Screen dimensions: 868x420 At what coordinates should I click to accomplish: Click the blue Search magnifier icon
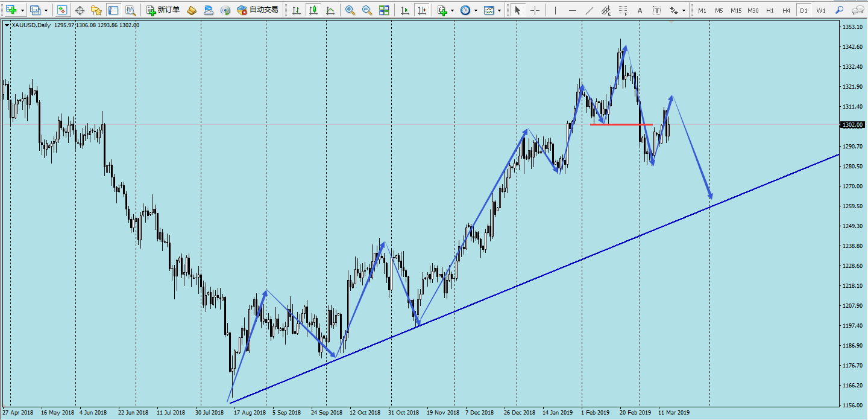click(x=840, y=10)
